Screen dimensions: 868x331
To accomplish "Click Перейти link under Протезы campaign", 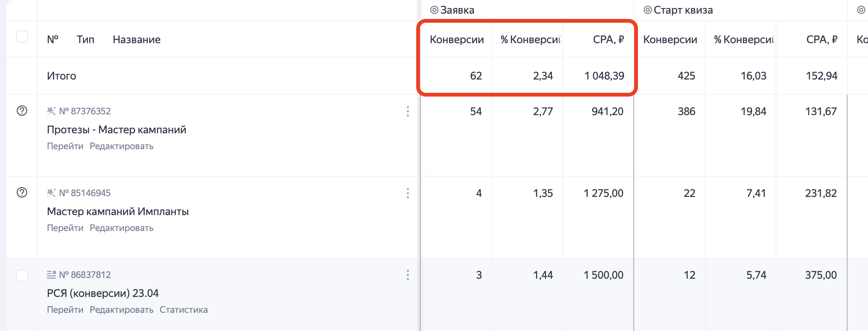I will 65,146.
